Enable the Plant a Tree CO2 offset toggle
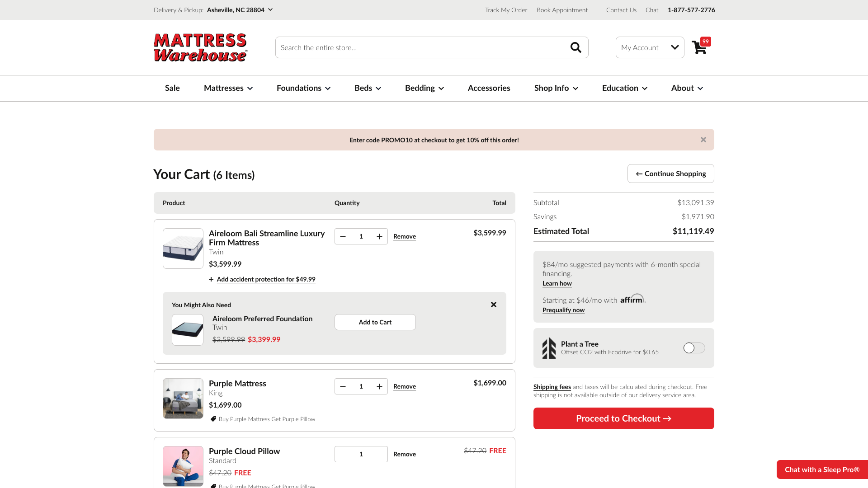 coord(694,347)
